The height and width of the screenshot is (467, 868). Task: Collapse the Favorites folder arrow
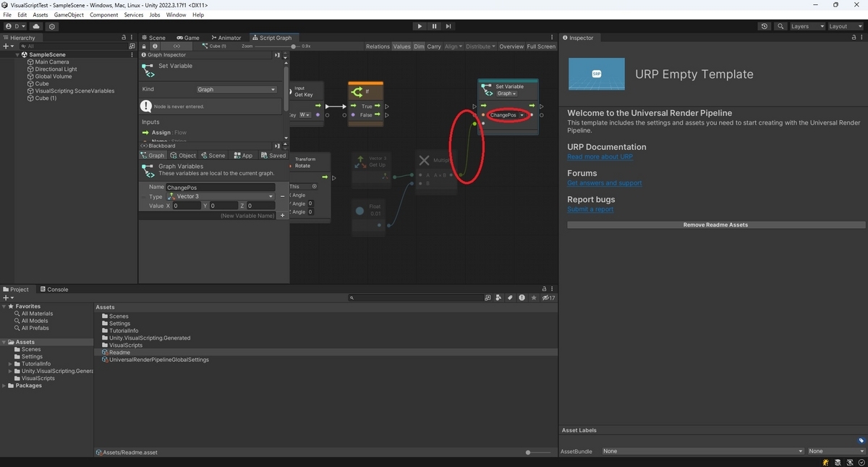4,306
